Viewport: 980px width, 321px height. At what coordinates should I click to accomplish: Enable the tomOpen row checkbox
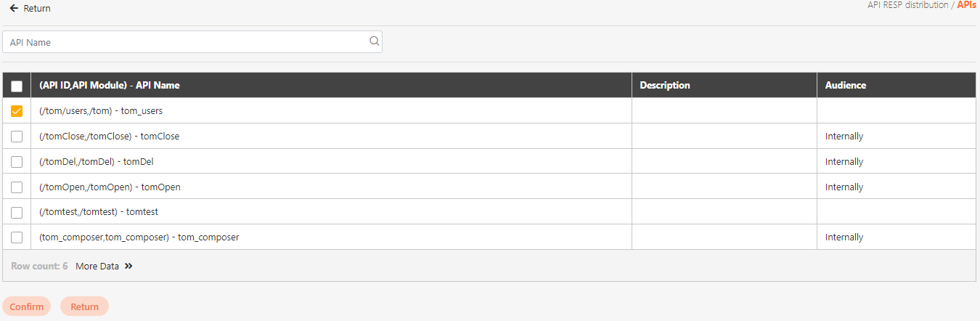tap(17, 187)
